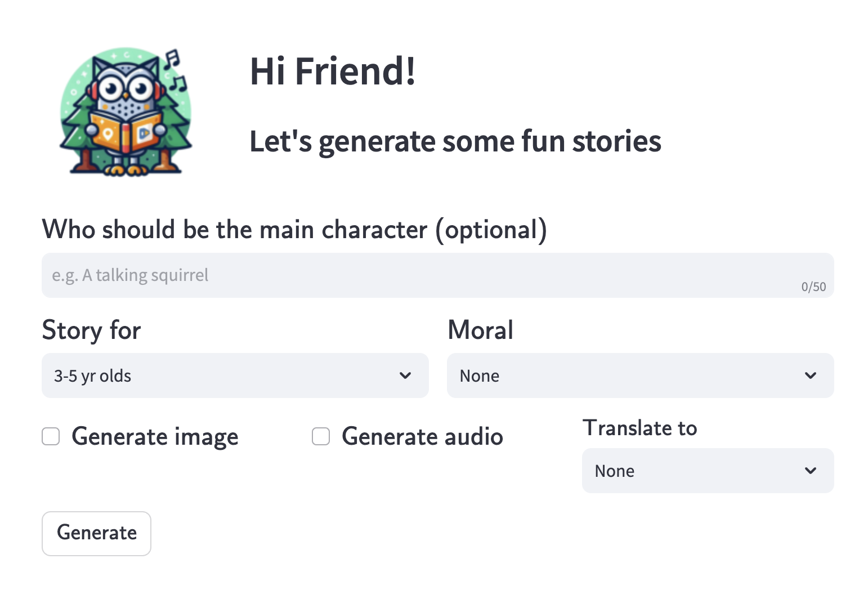Click the "Generate image" label text
Screen dimensions: 868x590
coord(155,437)
